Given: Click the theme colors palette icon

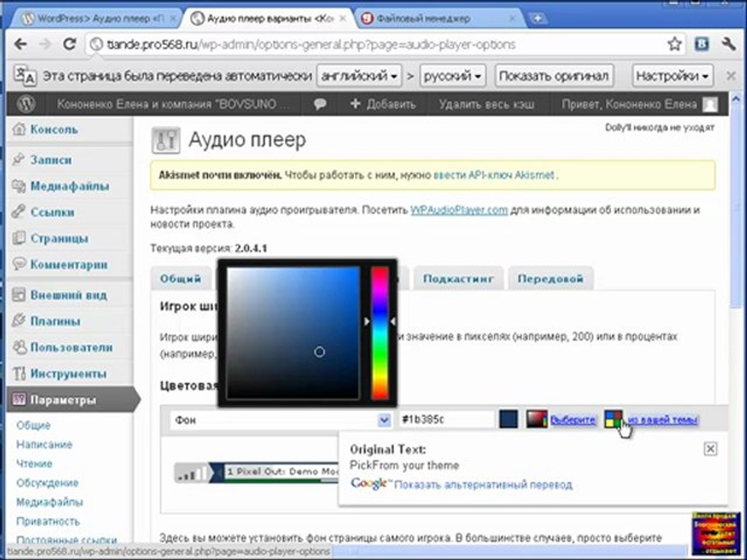Looking at the screenshot, I should (614, 419).
